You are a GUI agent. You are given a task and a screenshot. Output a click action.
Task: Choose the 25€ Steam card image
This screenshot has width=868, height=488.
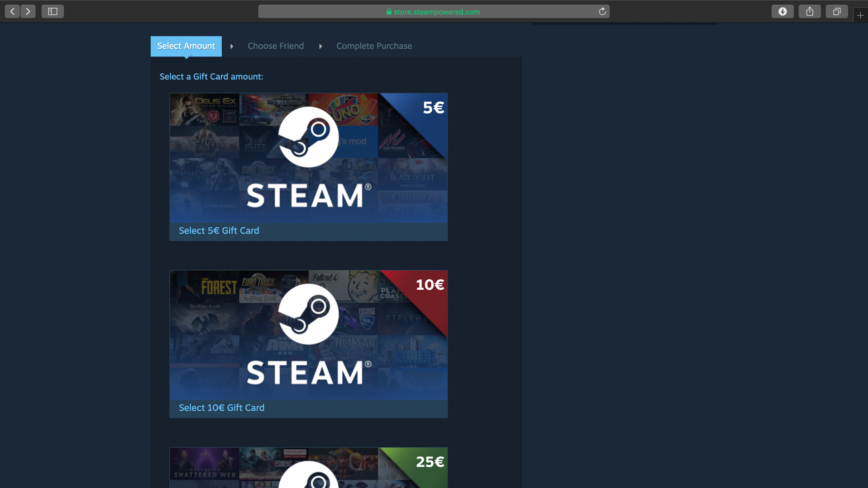[x=308, y=468]
